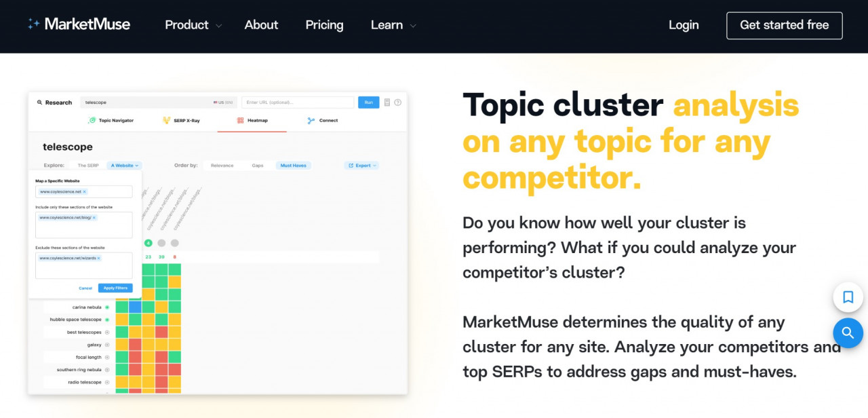Expand the Product menu
Viewport: 868px width, 418px height.
[x=193, y=25]
